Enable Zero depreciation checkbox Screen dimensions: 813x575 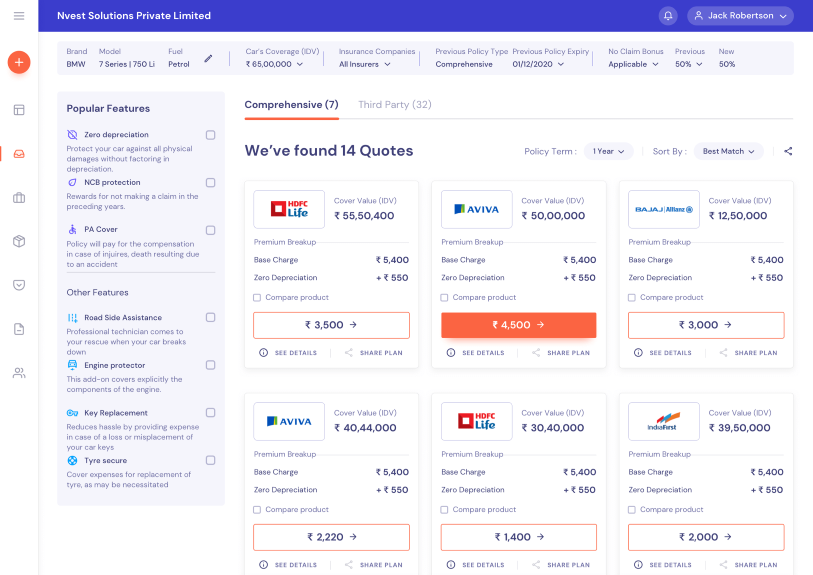pos(211,135)
